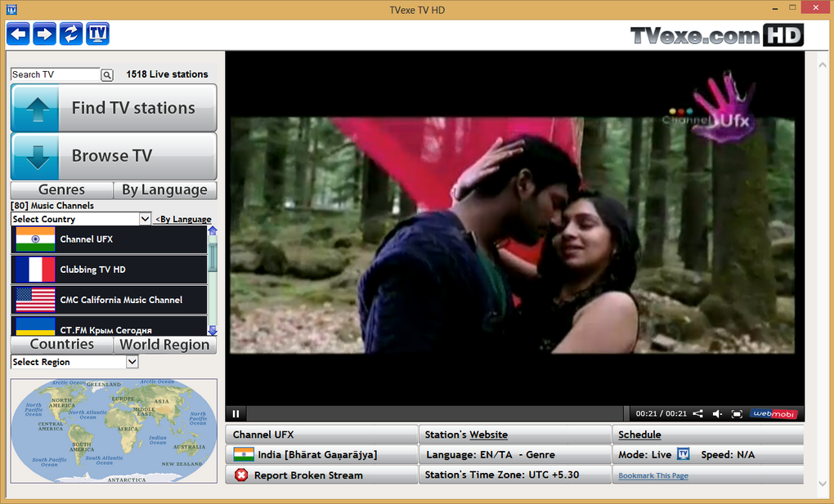
Task: Click India [Bhārat Gaṇarājya] country row
Action: 322,454
